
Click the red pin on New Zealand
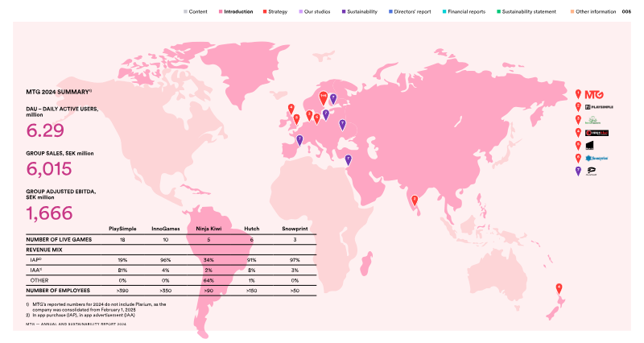point(559,288)
